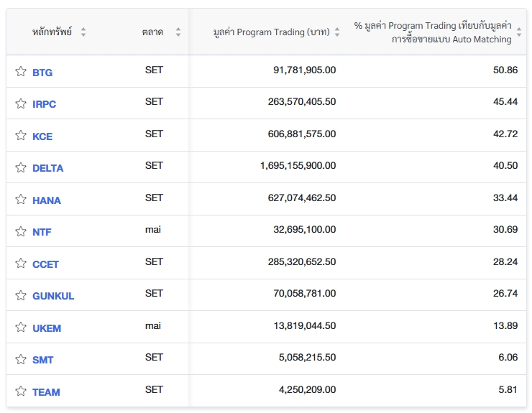Image resolution: width=532 pixels, height=413 pixels.
Task: Toggle favorite star for CCET
Action: (x=21, y=264)
